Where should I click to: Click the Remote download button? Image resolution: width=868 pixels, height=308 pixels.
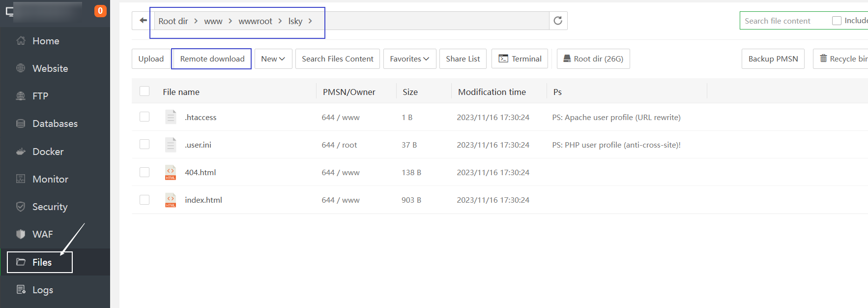point(212,59)
